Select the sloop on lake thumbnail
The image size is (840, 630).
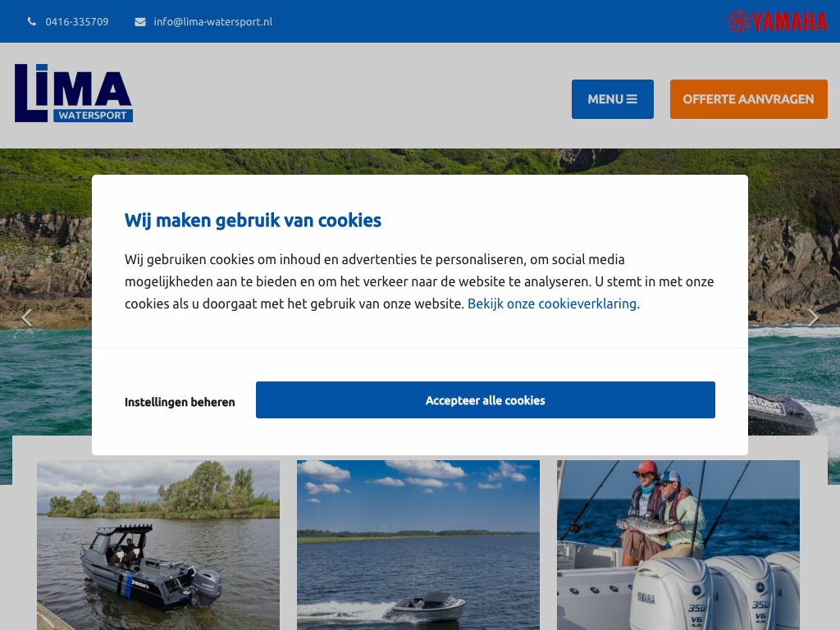click(x=418, y=545)
